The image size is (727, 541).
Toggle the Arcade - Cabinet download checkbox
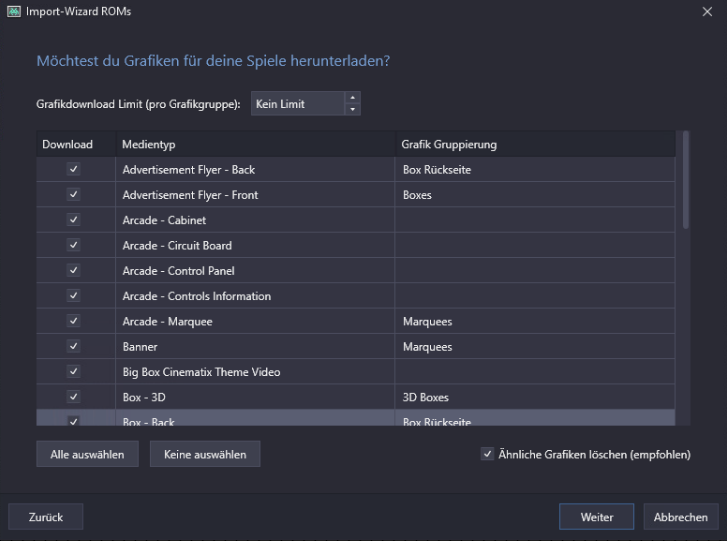[x=74, y=220]
